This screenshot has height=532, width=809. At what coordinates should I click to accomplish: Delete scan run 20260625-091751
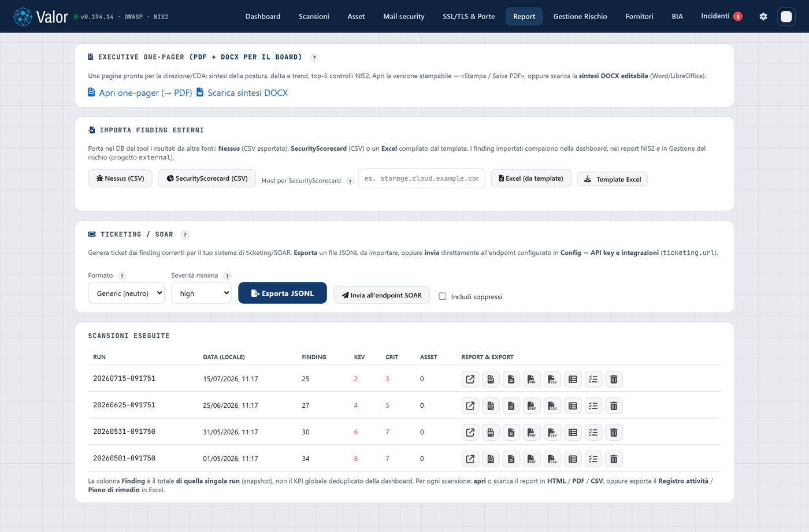click(614, 406)
